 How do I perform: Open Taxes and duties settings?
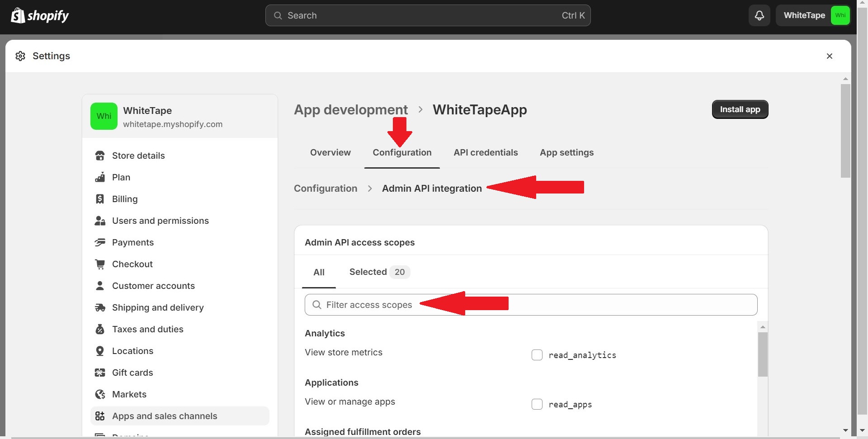click(180, 329)
